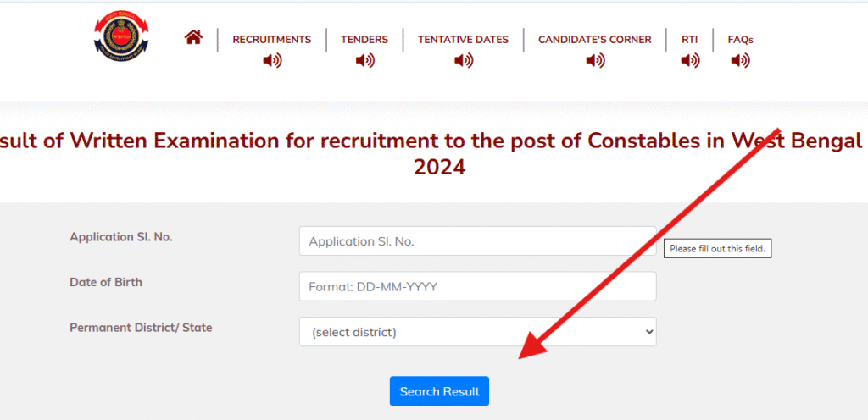Focus the Application Sl. No. field

[x=477, y=241]
